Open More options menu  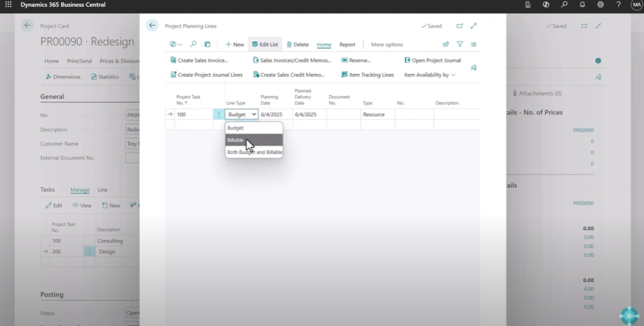click(x=387, y=45)
